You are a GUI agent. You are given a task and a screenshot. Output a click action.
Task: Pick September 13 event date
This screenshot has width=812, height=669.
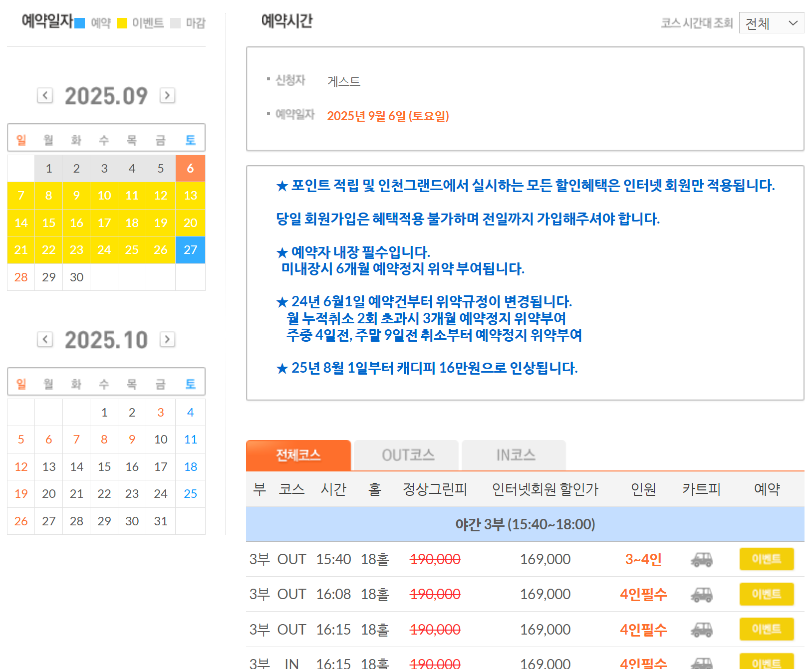190,196
